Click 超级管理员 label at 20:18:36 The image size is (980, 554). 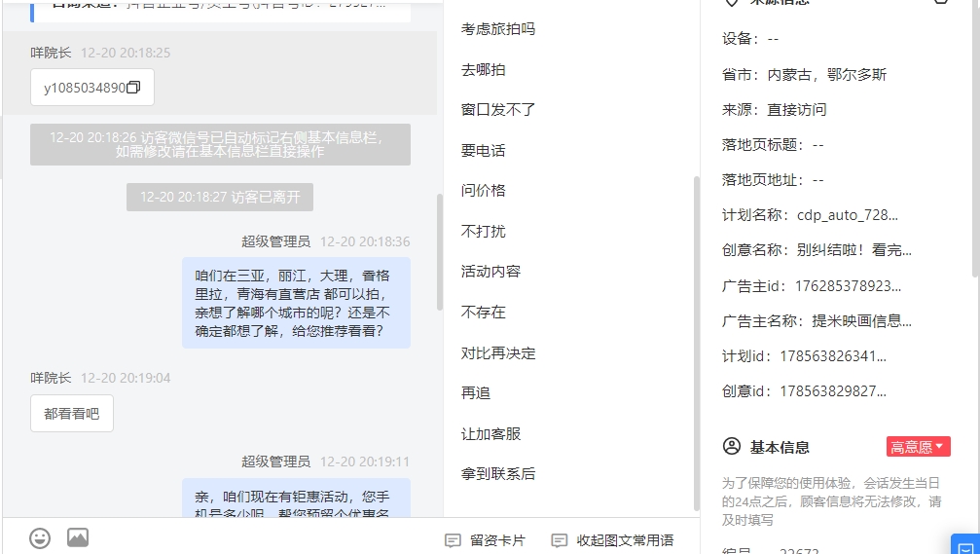point(275,241)
